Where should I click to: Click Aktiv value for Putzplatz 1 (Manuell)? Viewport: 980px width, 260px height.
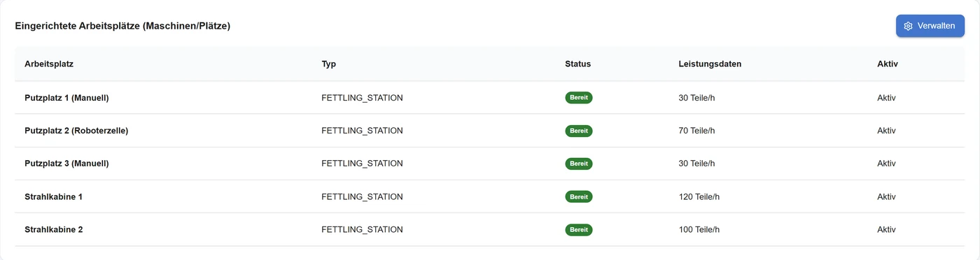tap(887, 98)
